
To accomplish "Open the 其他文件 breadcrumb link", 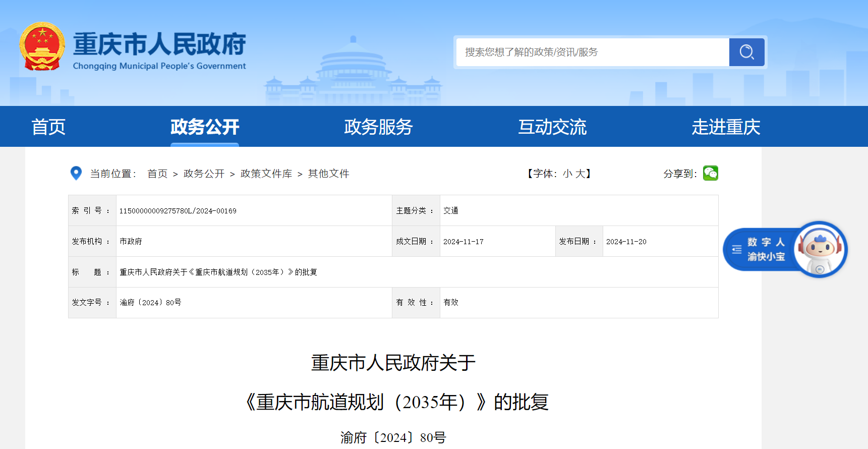I will coord(329,174).
